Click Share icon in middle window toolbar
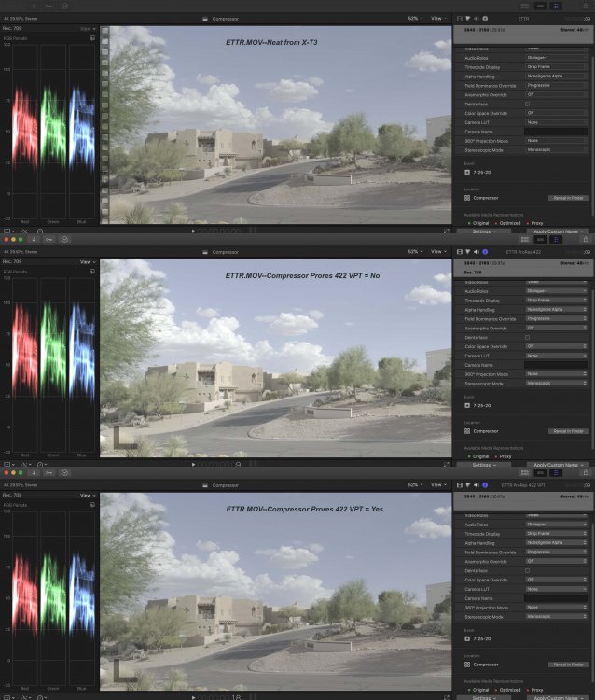 586,239
